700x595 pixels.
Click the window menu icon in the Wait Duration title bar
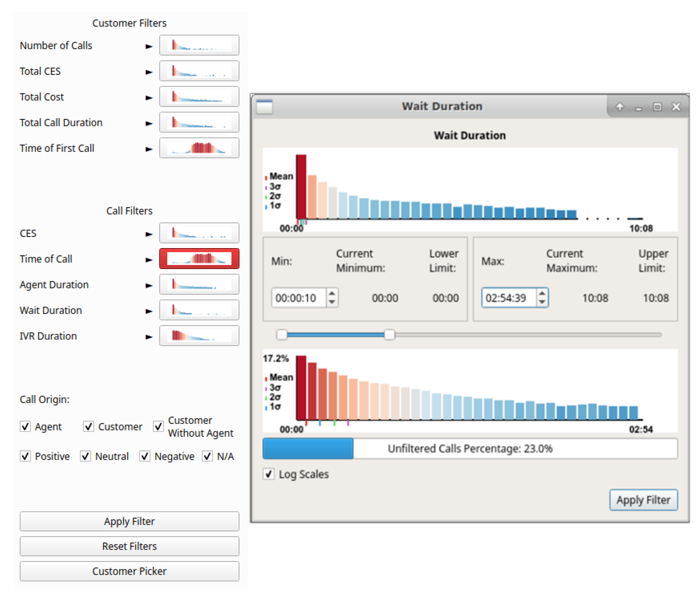point(264,107)
